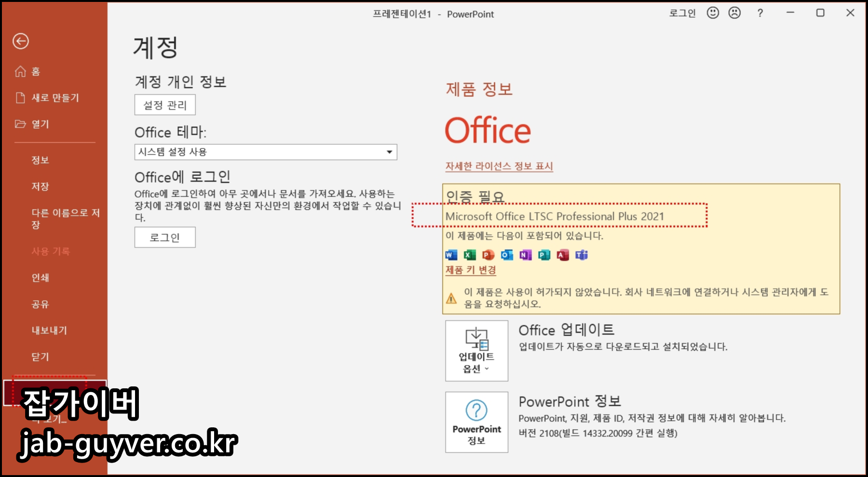Send a frown with the sad face icon
The image size is (868, 477).
734,13
